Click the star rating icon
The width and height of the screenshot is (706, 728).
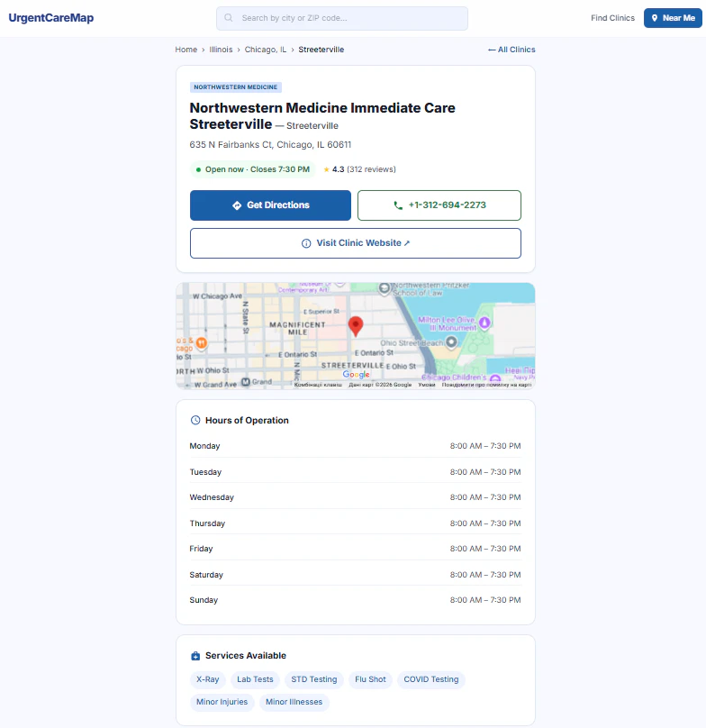pos(326,169)
